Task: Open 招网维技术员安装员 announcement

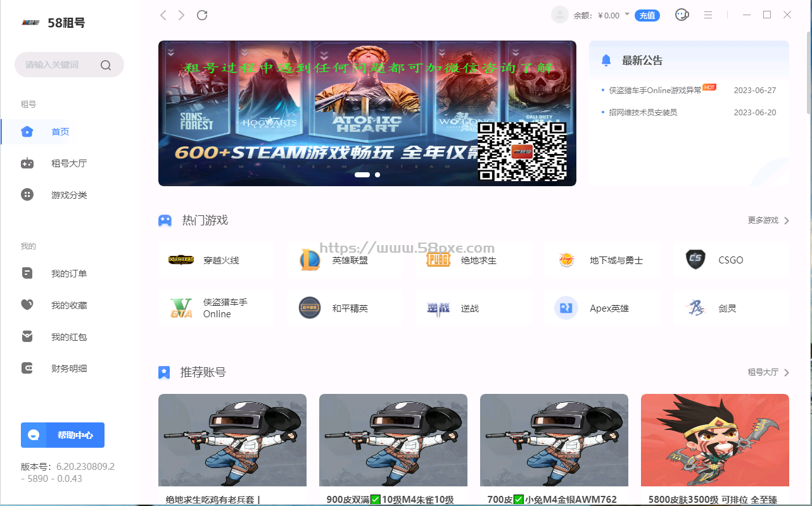Action: tap(643, 112)
